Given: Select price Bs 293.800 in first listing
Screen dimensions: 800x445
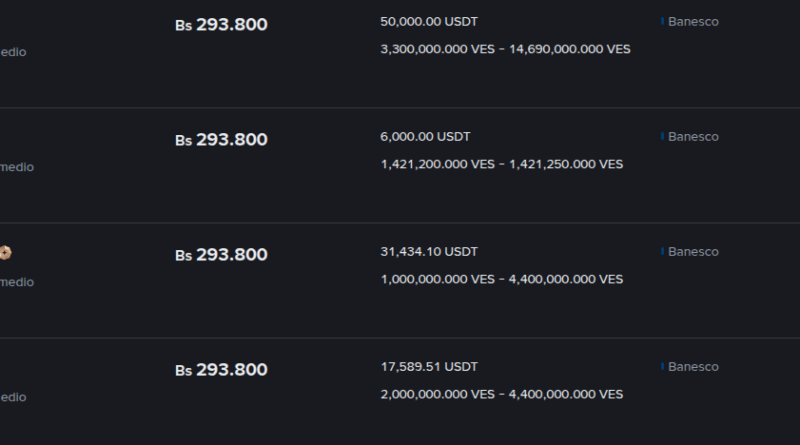Looking at the screenshot, I should coord(221,25).
